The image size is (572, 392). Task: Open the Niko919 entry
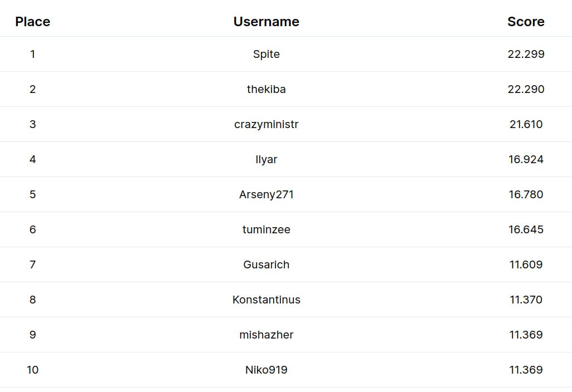click(x=266, y=370)
